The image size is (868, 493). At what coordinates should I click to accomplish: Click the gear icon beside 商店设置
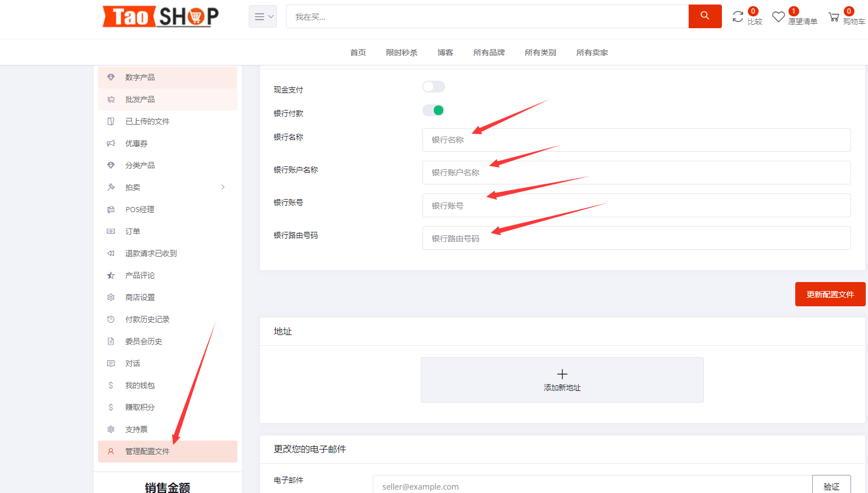111,297
